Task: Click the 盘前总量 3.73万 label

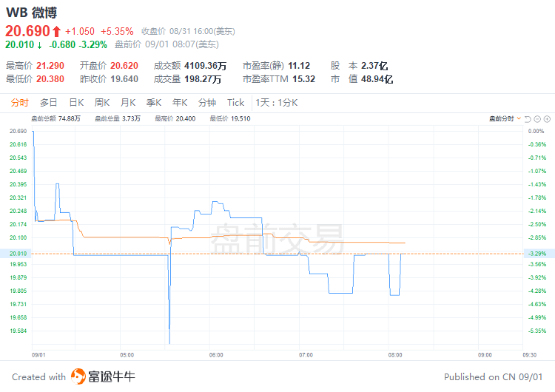Action: 118,119
